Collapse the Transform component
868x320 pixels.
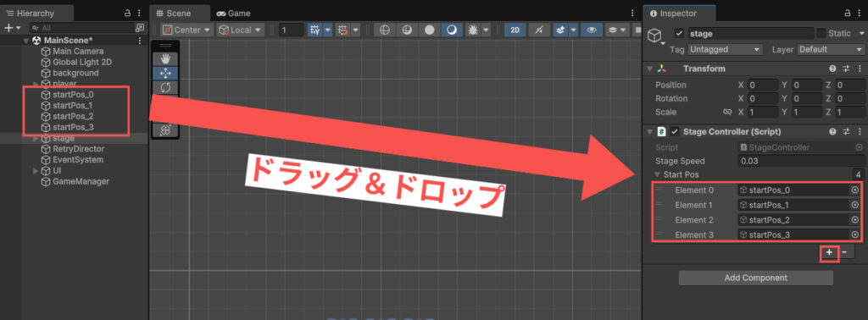click(x=650, y=69)
